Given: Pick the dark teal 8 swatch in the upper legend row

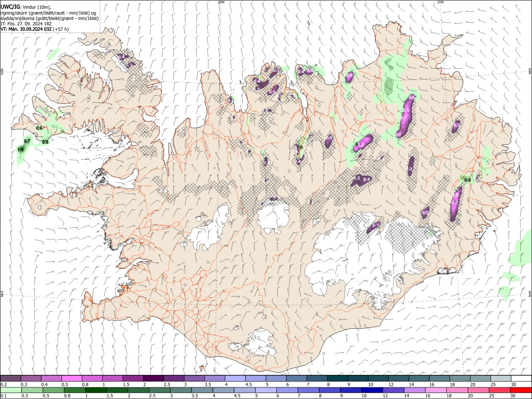Looking at the screenshot, I should point(337,378).
